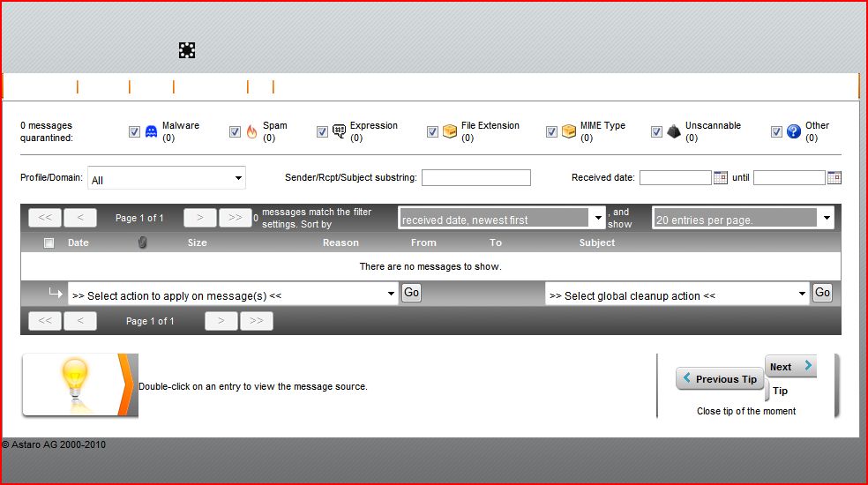
Task: Click the Close tip of the moment link
Action: [745, 411]
